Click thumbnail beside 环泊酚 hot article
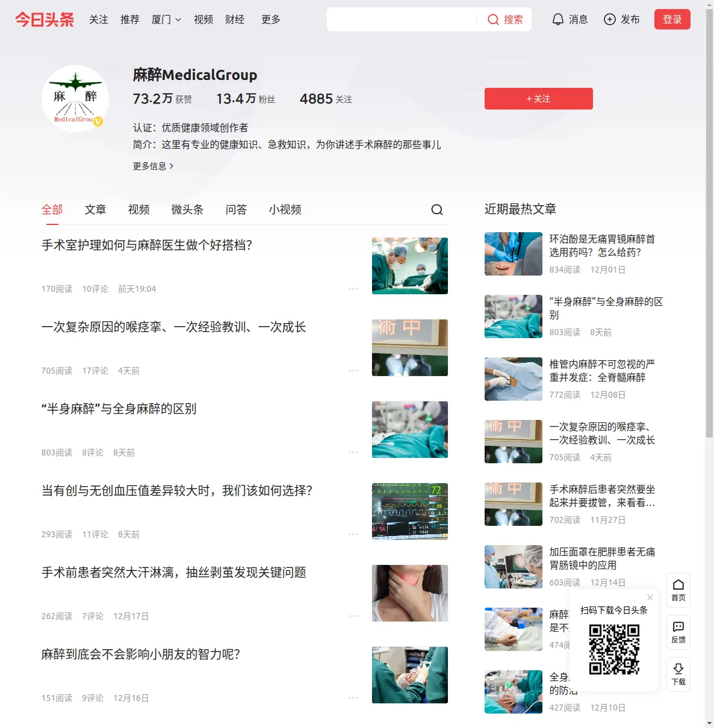This screenshot has height=728, width=714. (x=514, y=254)
